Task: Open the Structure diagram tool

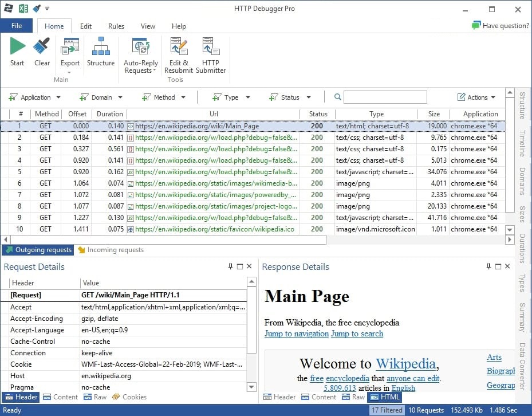Action: [101, 47]
